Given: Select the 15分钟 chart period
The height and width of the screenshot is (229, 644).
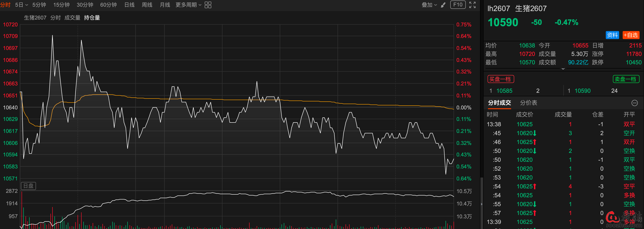Looking at the screenshot, I should [61, 5].
